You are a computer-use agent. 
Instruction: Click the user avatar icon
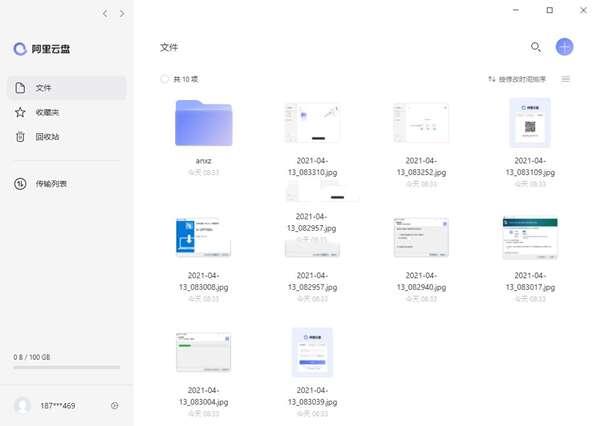tap(22, 405)
